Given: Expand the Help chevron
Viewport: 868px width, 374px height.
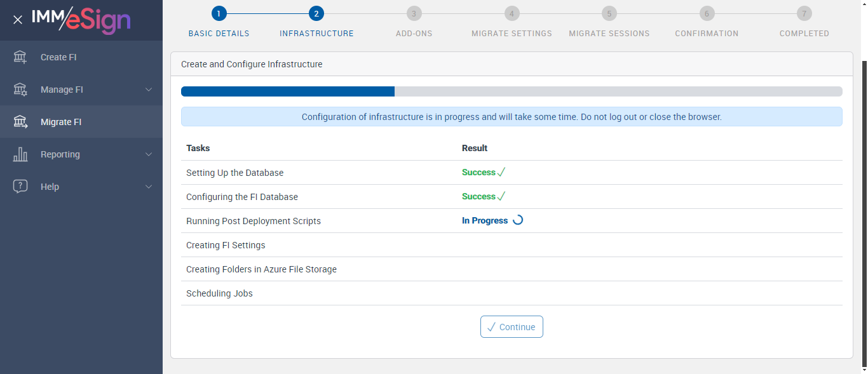Looking at the screenshot, I should [149, 187].
